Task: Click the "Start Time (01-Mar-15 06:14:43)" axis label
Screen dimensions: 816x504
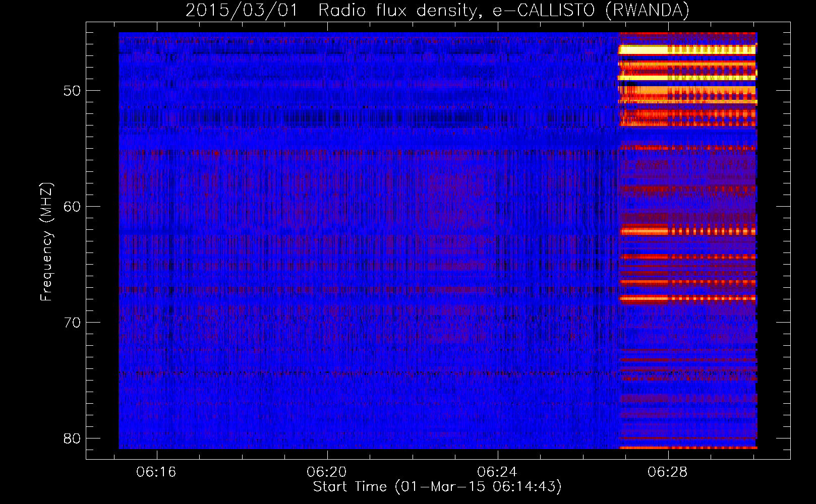Action: [437, 487]
